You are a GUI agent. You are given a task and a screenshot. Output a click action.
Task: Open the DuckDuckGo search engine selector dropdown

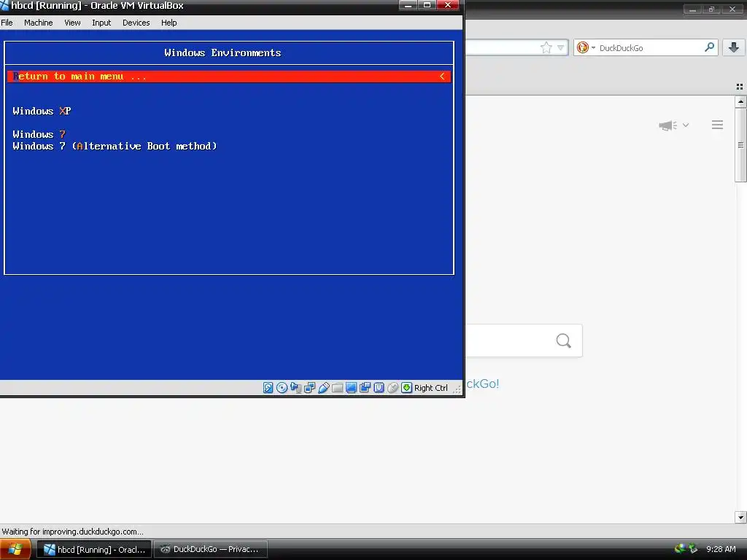[x=586, y=47]
